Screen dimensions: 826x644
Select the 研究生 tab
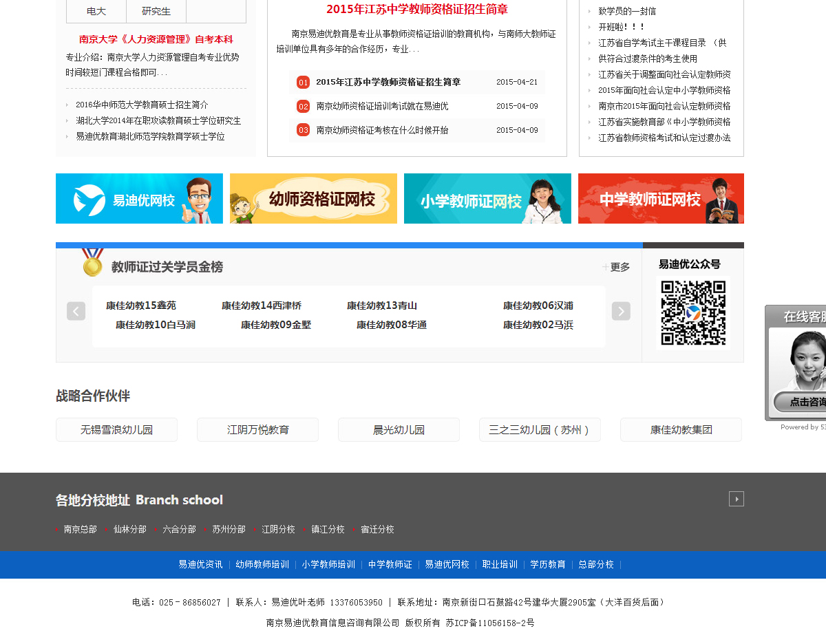click(x=156, y=11)
